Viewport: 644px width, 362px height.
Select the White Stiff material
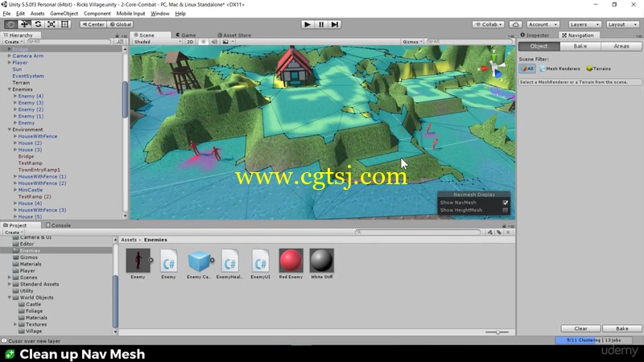[321, 260]
